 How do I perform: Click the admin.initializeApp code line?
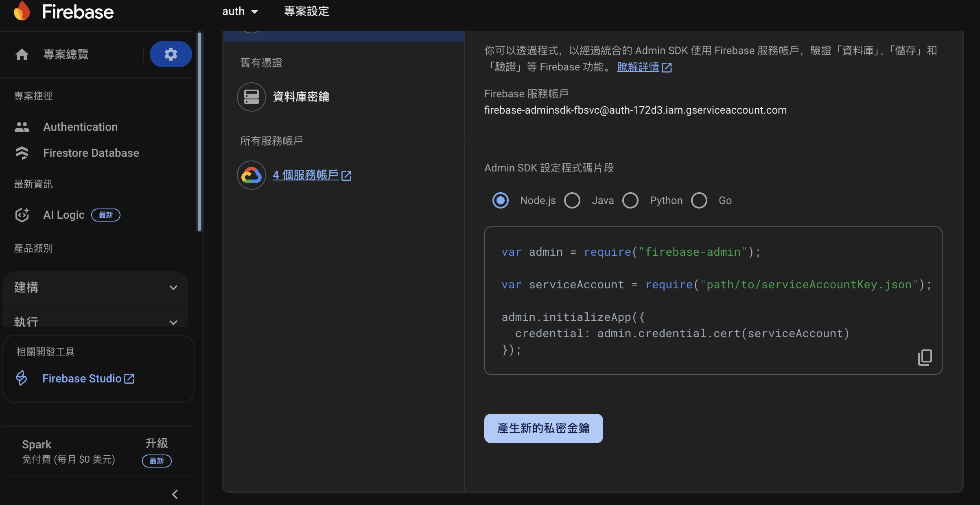tap(573, 317)
